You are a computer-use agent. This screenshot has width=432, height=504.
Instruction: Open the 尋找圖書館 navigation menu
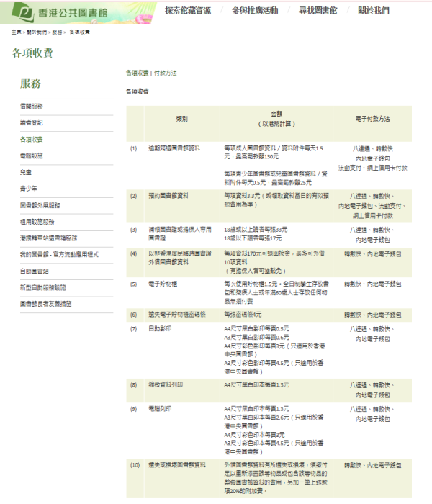click(x=318, y=11)
